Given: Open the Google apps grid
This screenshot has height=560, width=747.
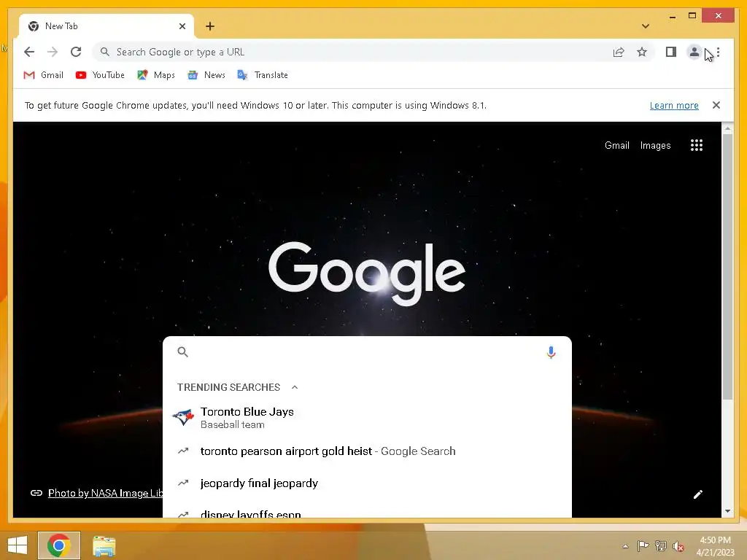Looking at the screenshot, I should [x=697, y=145].
